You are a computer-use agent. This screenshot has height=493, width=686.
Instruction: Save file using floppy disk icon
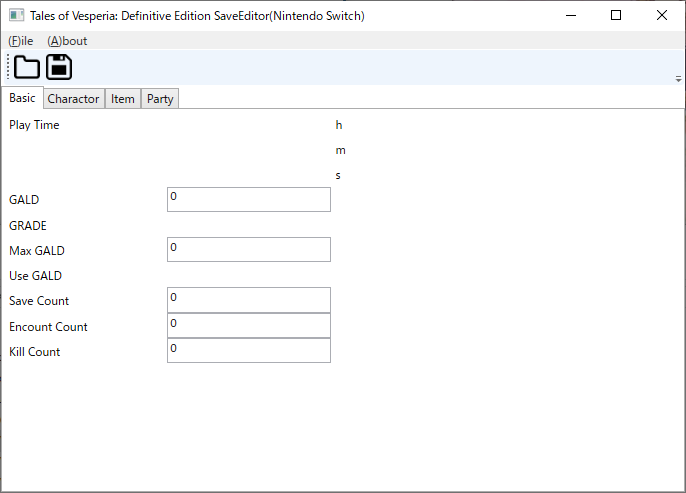pos(59,67)
